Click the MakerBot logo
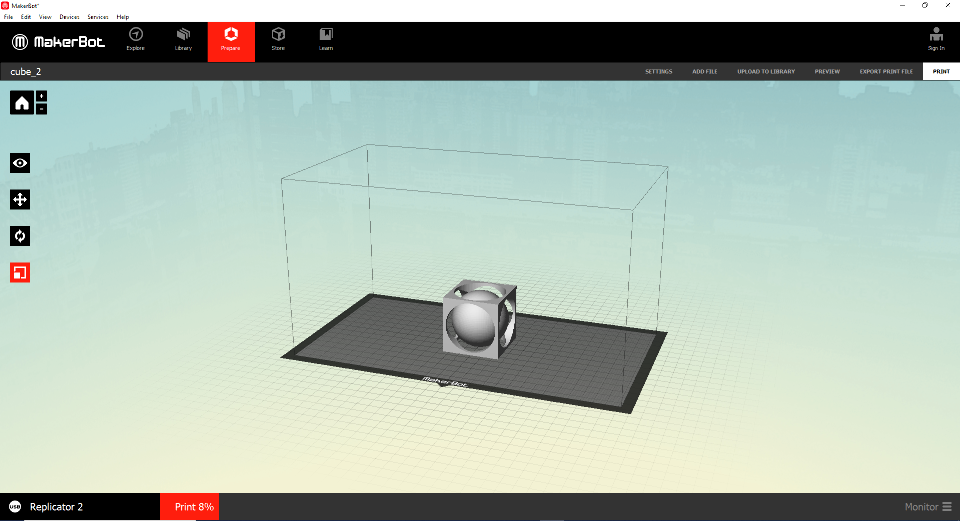960x521 pixels. click(58, 42)
